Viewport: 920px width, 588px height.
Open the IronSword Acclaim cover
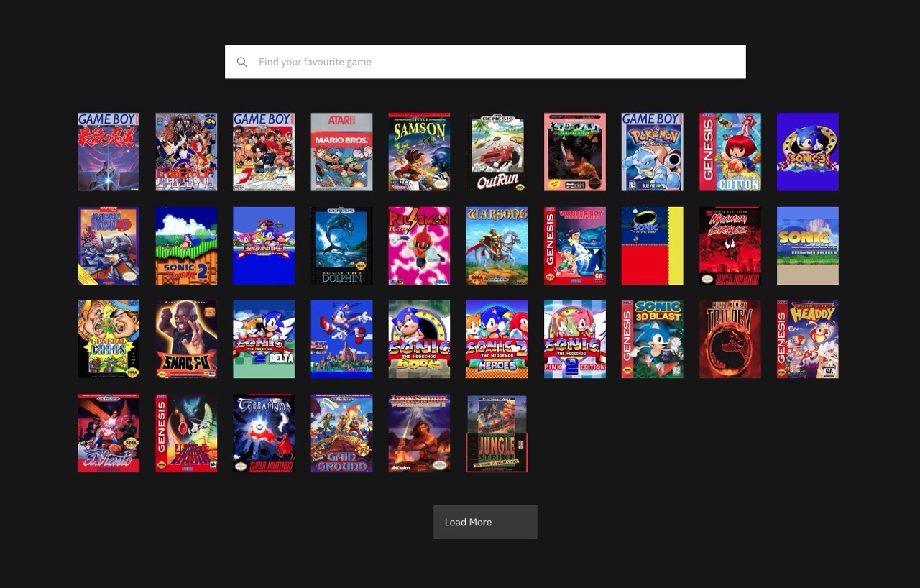coord(419,433)
